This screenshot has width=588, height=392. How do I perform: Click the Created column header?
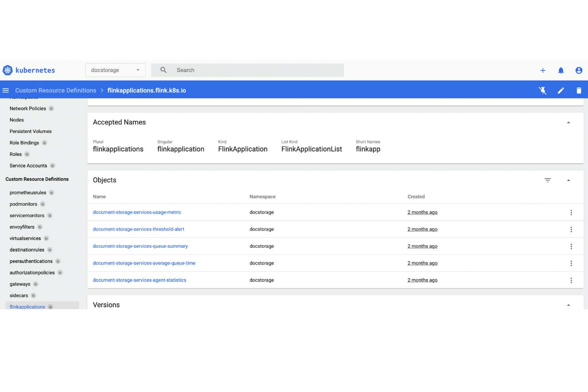416,197
